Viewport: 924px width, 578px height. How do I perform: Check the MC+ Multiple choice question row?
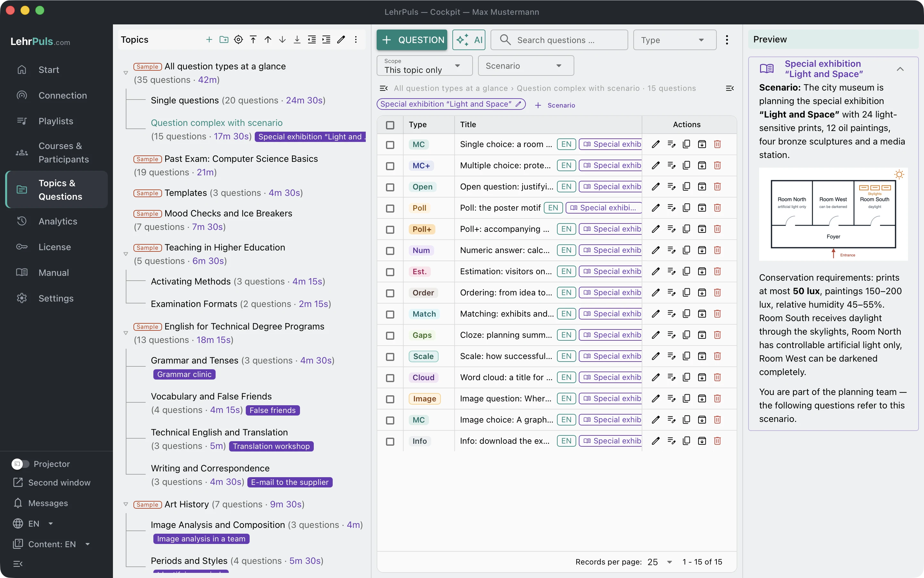point(390,166)
